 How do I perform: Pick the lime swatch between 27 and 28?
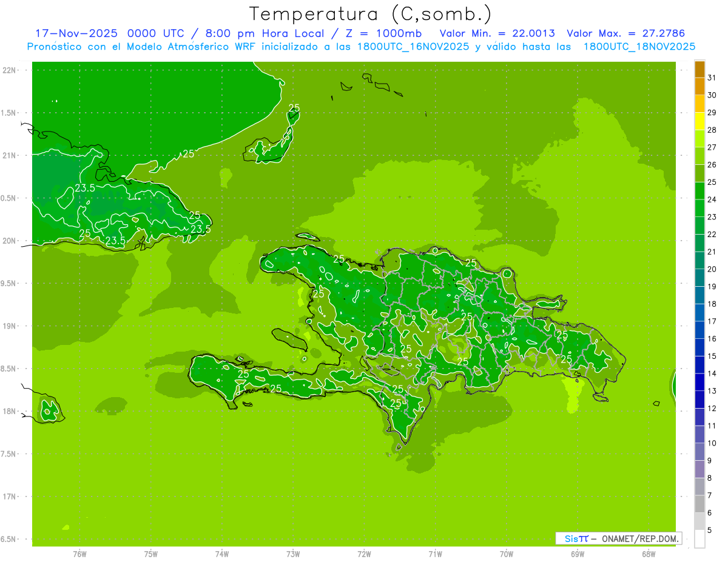pyautogui.click(x=699, y=139)
